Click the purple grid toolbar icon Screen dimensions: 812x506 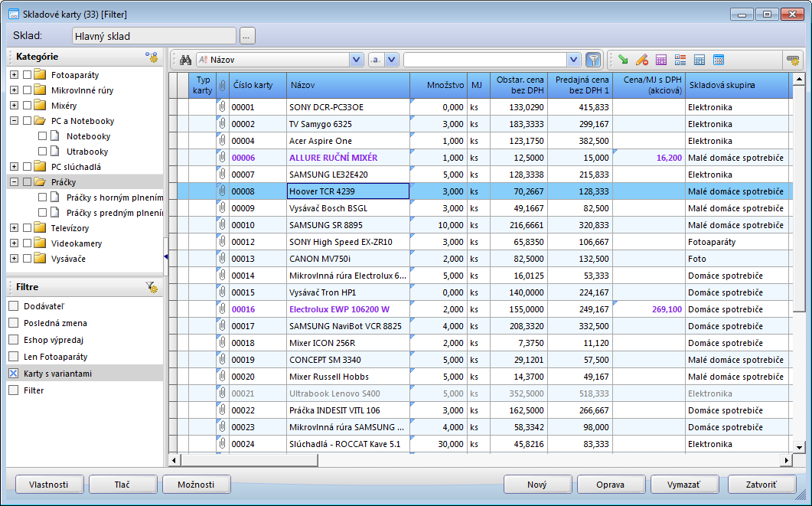pos(661,60)
